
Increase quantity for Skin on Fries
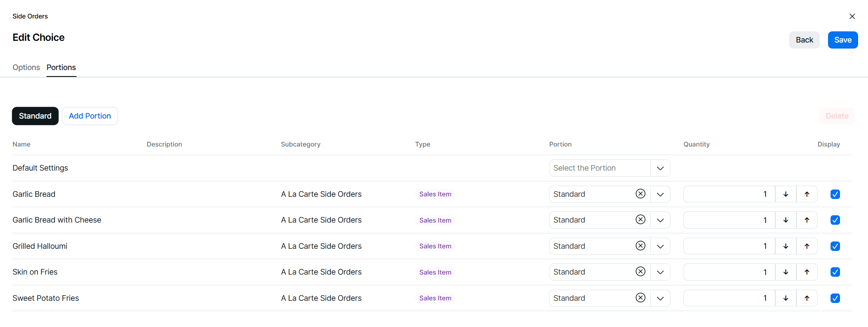tap(806, 272)
